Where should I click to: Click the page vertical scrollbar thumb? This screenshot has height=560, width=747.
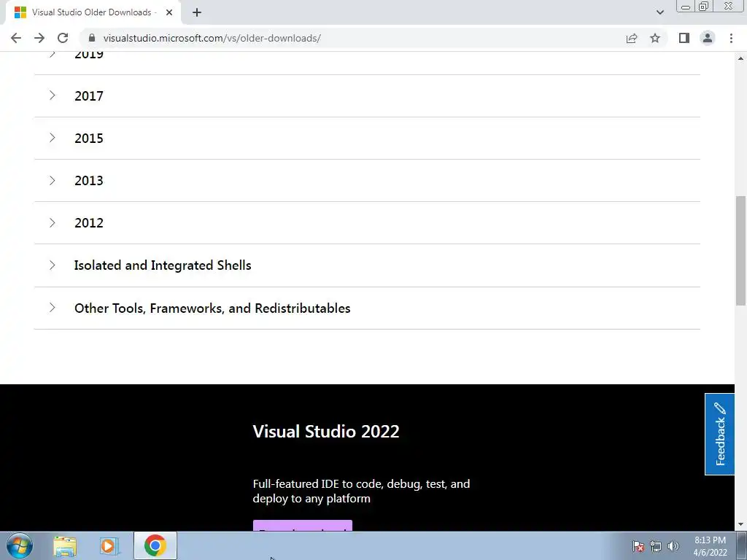pyautogui.click(x=740, y=251)
